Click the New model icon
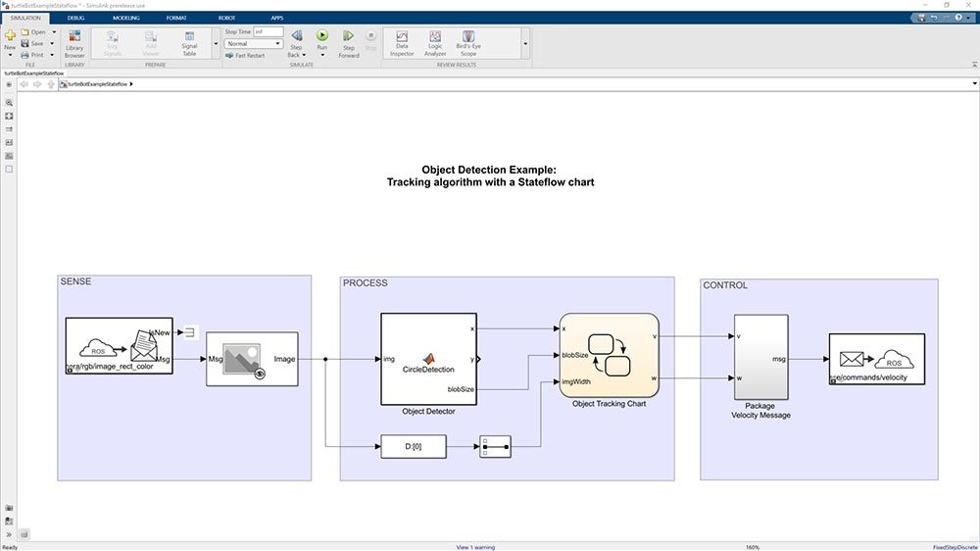 point(10,37)
